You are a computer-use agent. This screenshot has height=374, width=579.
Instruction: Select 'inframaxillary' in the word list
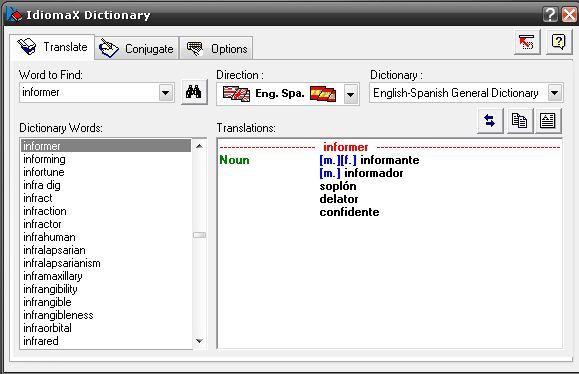click(106, 276)
